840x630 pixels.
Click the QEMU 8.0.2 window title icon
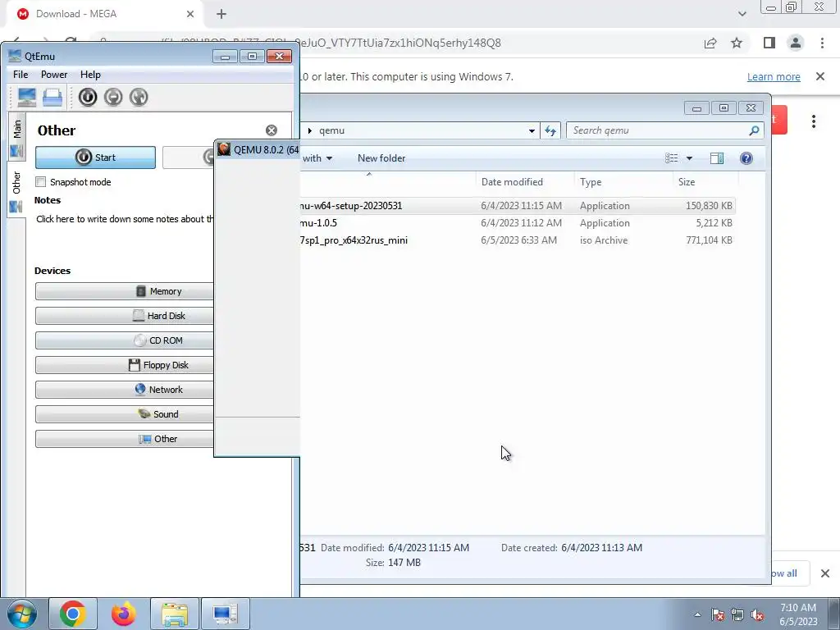point(224,149)
